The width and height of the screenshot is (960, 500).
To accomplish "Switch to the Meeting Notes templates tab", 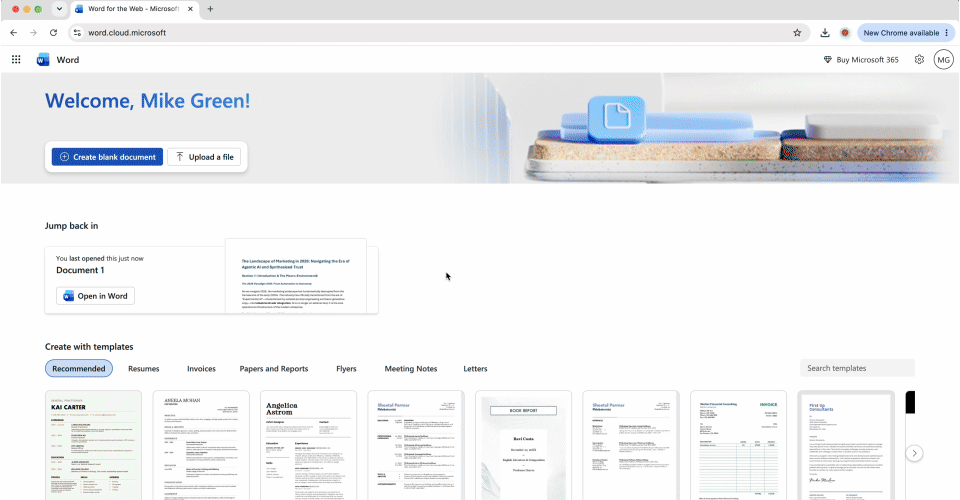I will (x=411, y=368).
